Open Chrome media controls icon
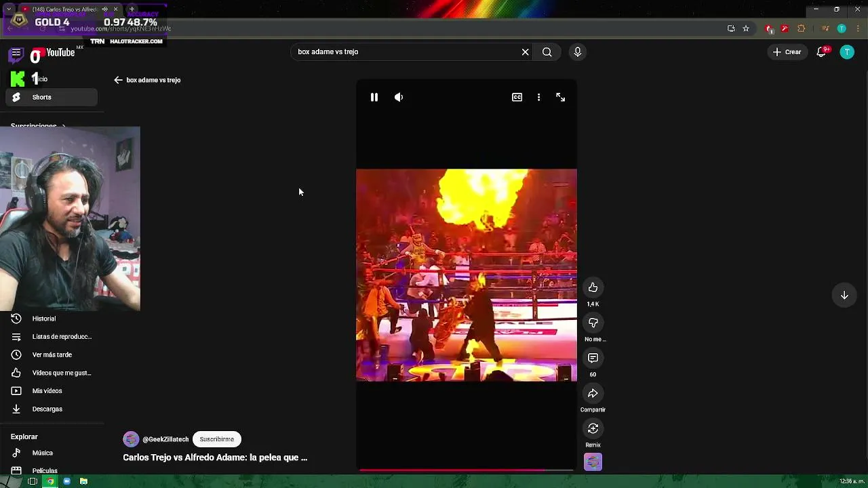The height and width of the screenshot is (488, 868). [825, 28]
